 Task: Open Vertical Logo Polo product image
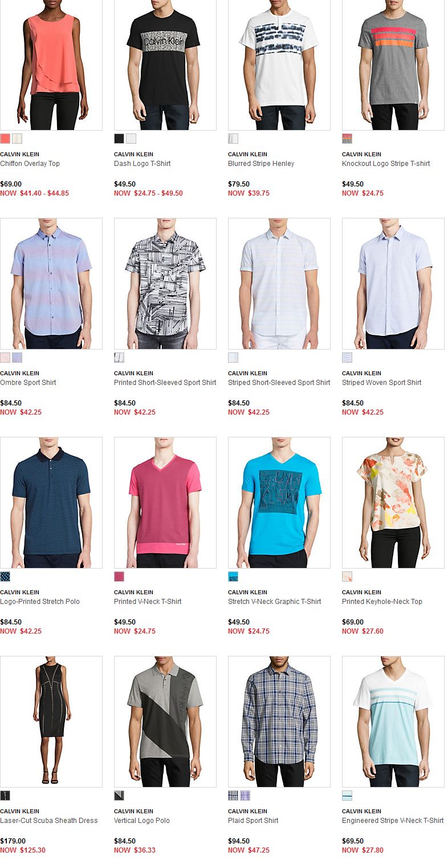click(x=165, y=721)
